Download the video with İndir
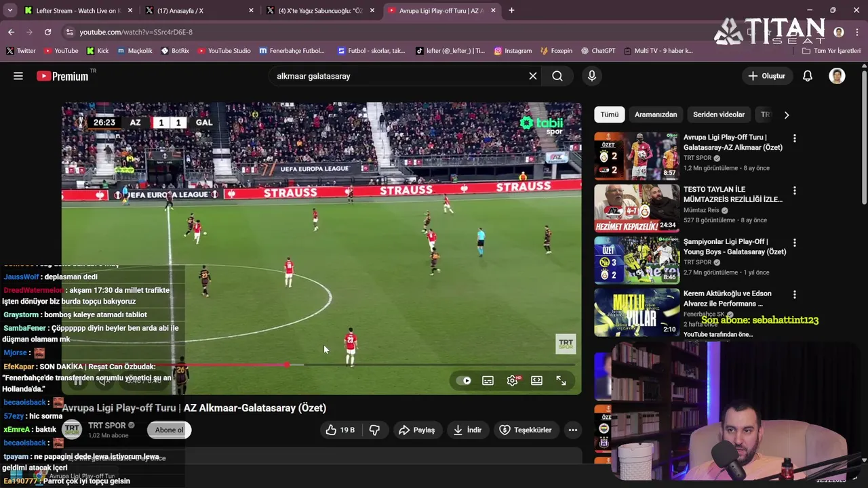The width and height of the screenshot is (868, 488). (467, 430)
